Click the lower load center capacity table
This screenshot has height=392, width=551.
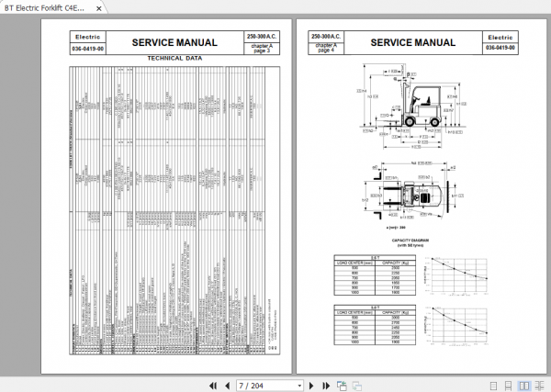375,325
